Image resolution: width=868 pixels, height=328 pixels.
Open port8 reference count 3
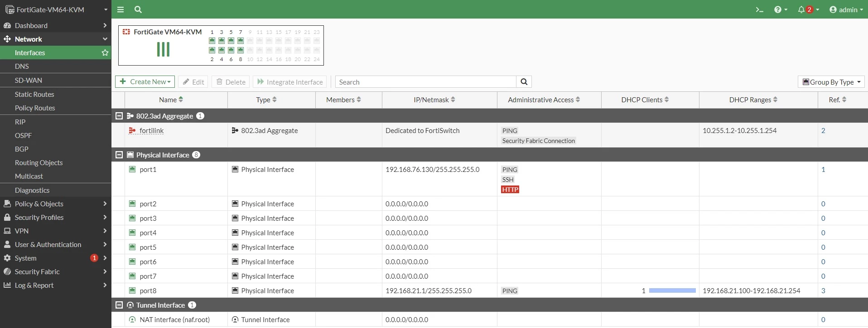[823, 290]
